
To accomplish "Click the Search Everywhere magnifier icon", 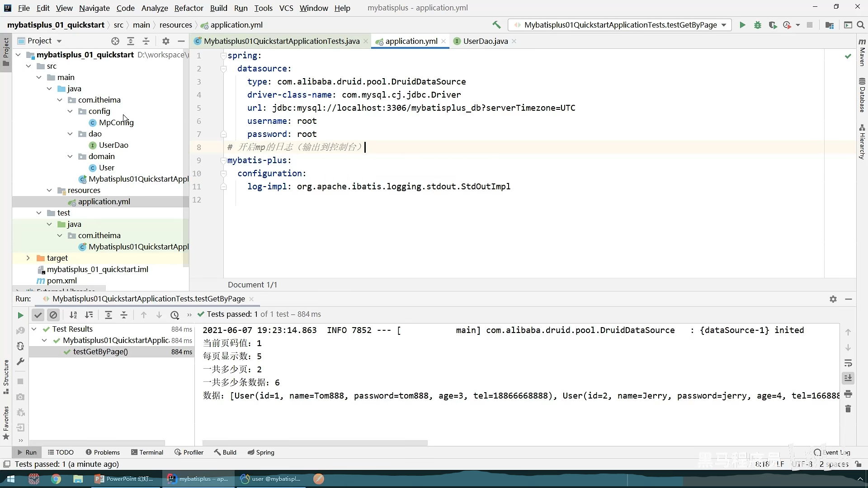I will (x=861, y=25).
